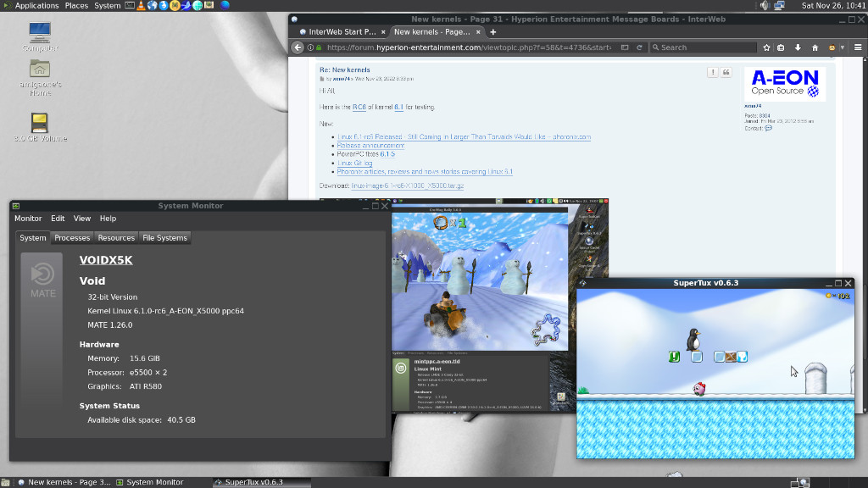
Task: Open amigaone's Home folder icon
Action: 40,77
